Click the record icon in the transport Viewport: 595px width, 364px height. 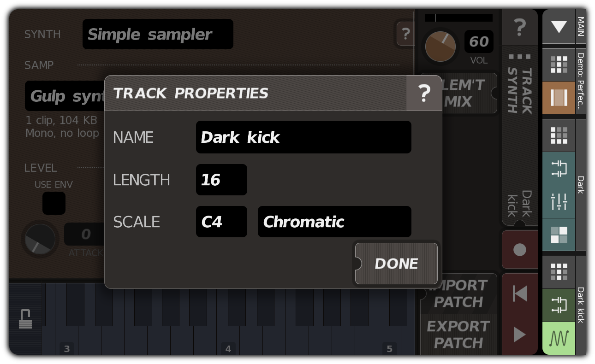click(520, 249)
